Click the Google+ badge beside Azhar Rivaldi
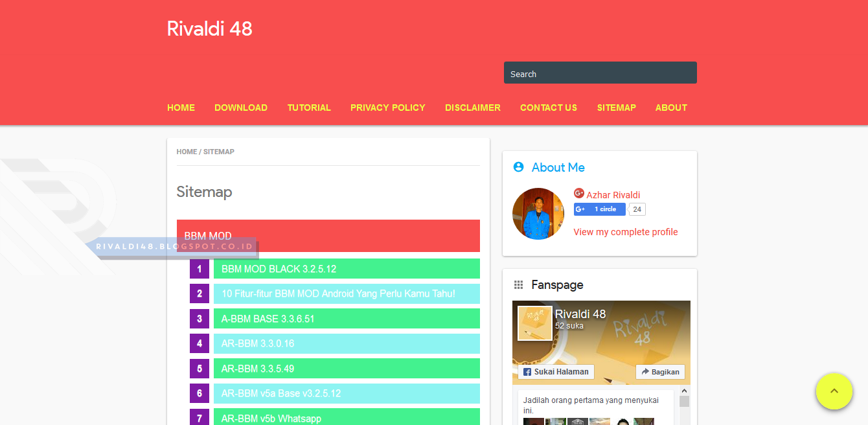 pyautogui.click(x=578, y=192)
